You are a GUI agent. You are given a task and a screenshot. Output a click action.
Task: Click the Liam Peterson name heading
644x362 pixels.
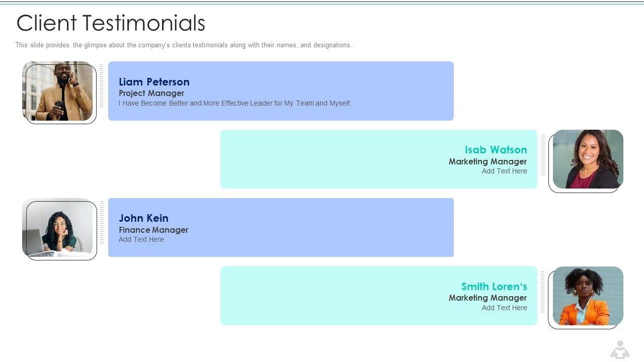(x=154, y=82)
